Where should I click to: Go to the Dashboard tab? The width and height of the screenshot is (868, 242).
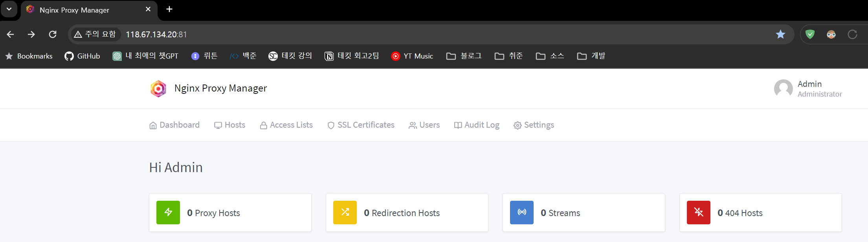pyautogui.click(x=174, y=125)
